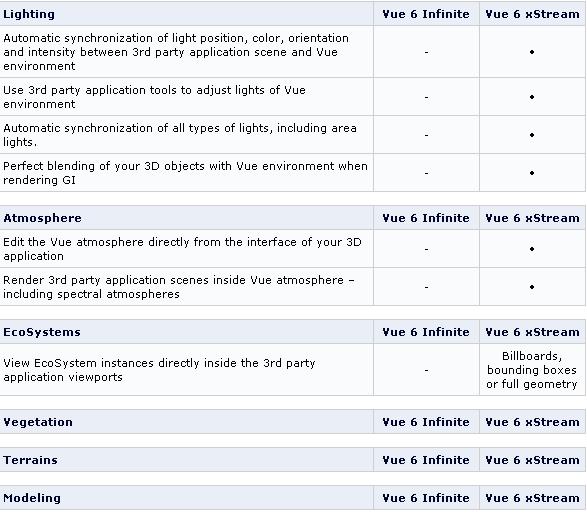Select xStream bullet for rendering GI blending
Viewport: 587px width, 513px height.
532,173
